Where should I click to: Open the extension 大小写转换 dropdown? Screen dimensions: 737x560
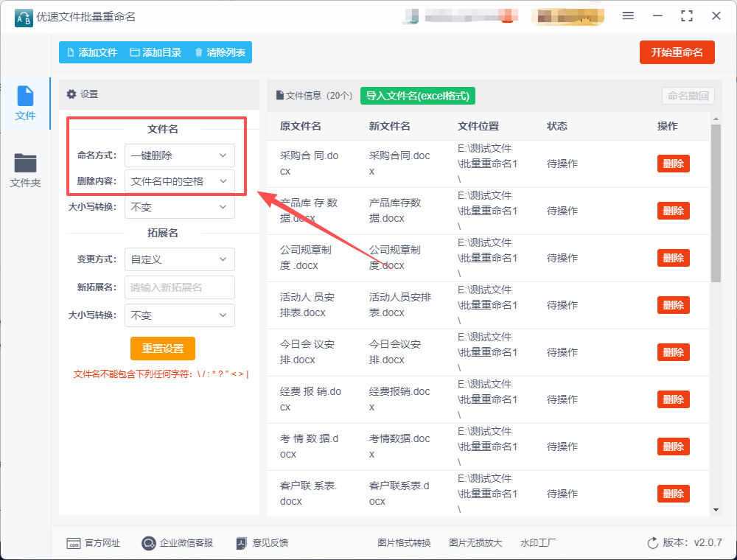pos(179,315)
